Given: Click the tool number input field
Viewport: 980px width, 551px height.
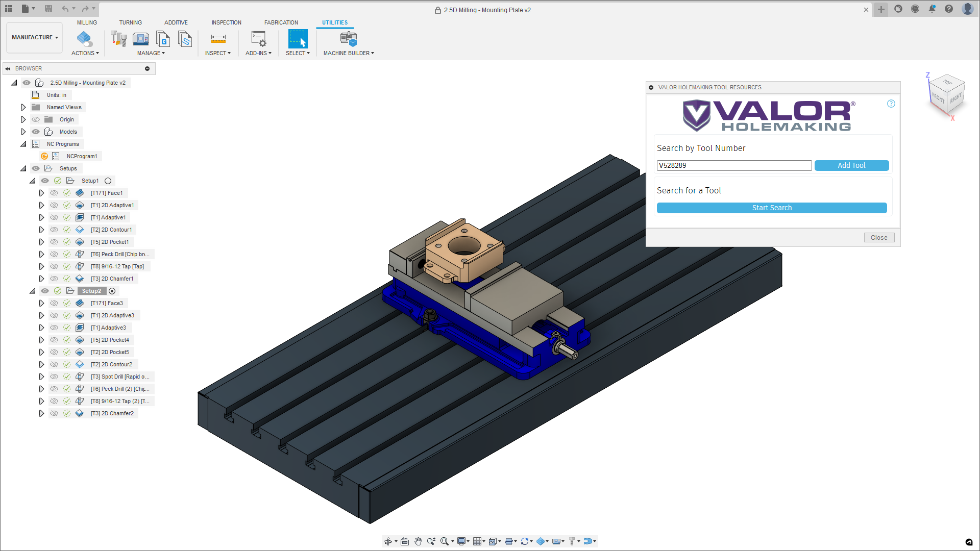Looking at the screenshot, I should pos(733,165).
